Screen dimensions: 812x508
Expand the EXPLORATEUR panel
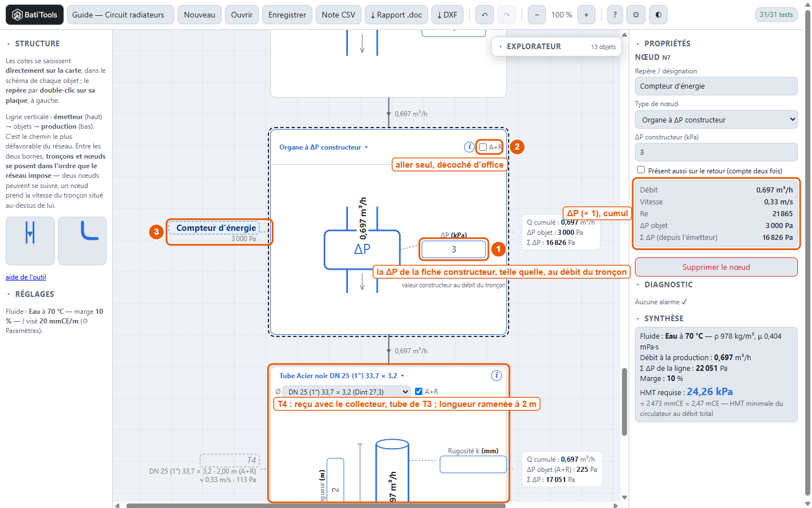tap(557, 46)
